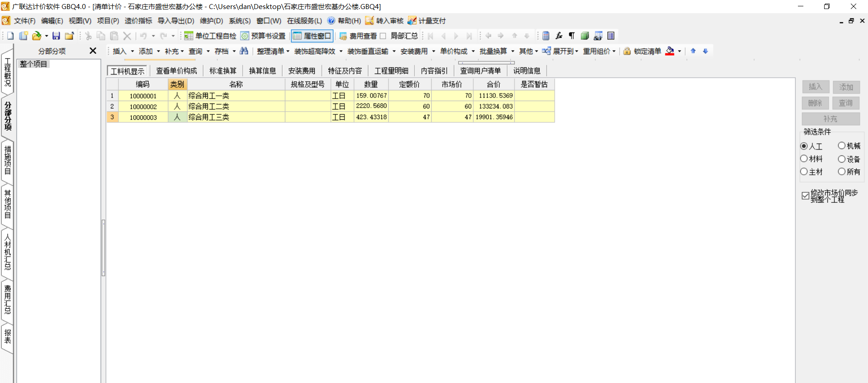Expand the 插入 toolbar dropdown
The width and height of the screenshot is (868, 383).
[132, 51]
